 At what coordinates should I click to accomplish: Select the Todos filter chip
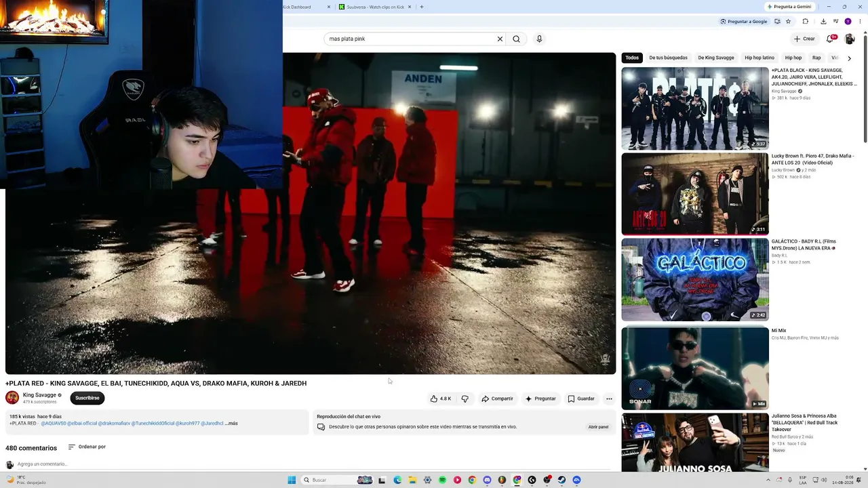632,58
